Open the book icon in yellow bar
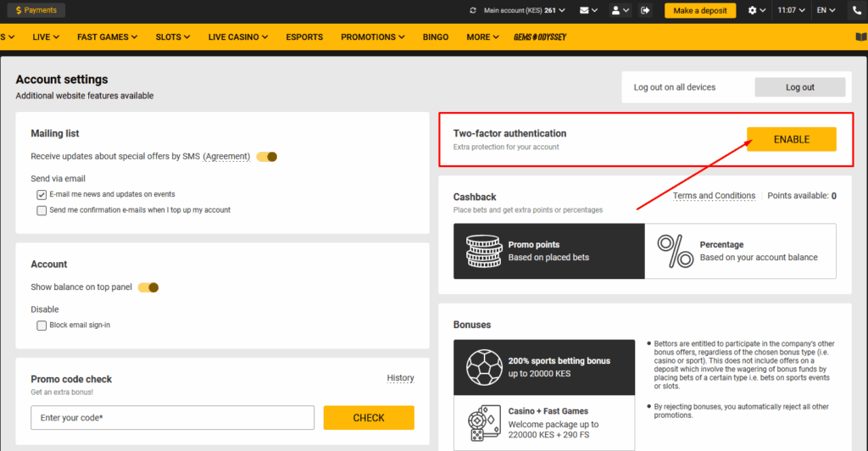 [x=861, y=37]
